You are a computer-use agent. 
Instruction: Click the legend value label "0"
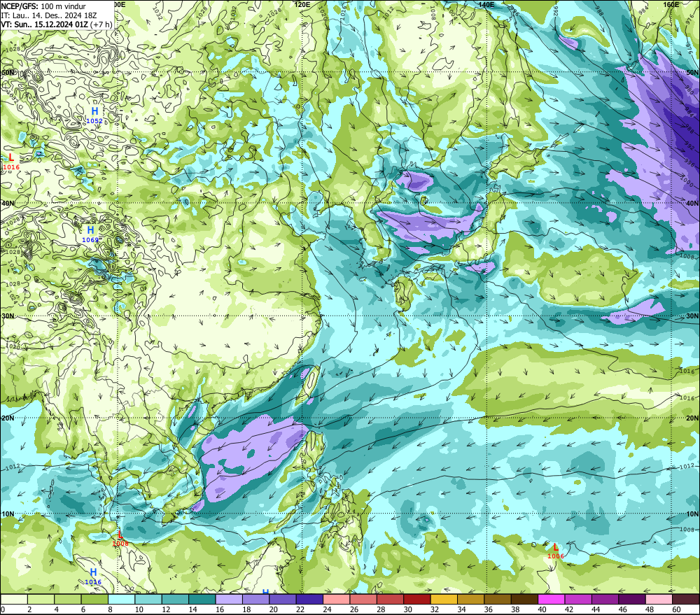[x=3, y=609]
